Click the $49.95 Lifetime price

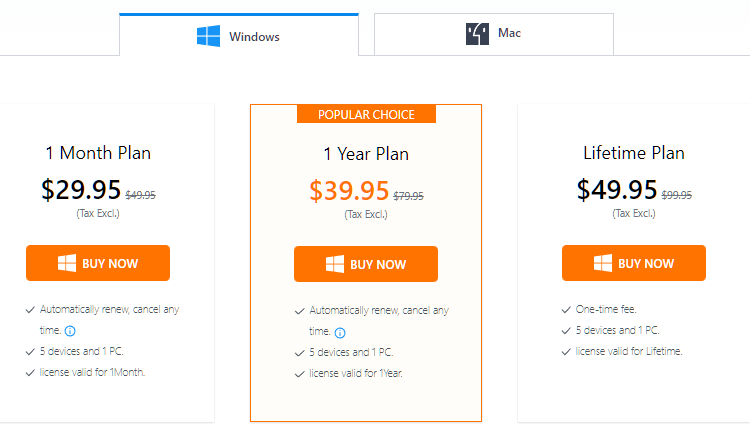click(617, 190)
